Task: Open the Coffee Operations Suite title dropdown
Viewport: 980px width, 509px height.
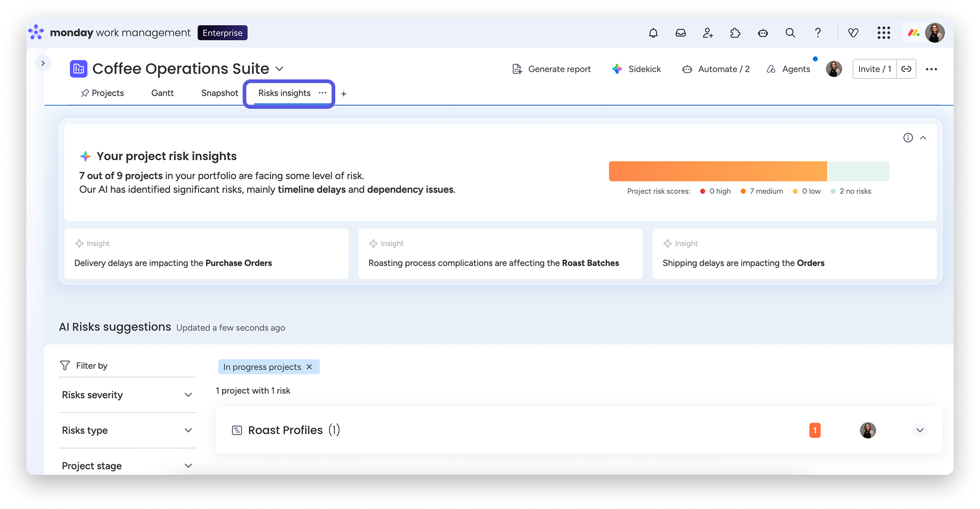Action: (279, 69)
